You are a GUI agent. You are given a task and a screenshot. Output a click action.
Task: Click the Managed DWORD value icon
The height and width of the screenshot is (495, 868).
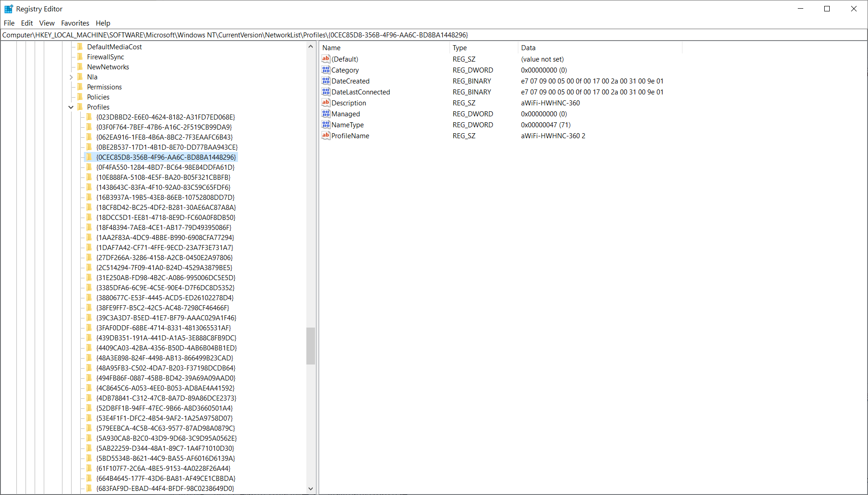[325, 114]
